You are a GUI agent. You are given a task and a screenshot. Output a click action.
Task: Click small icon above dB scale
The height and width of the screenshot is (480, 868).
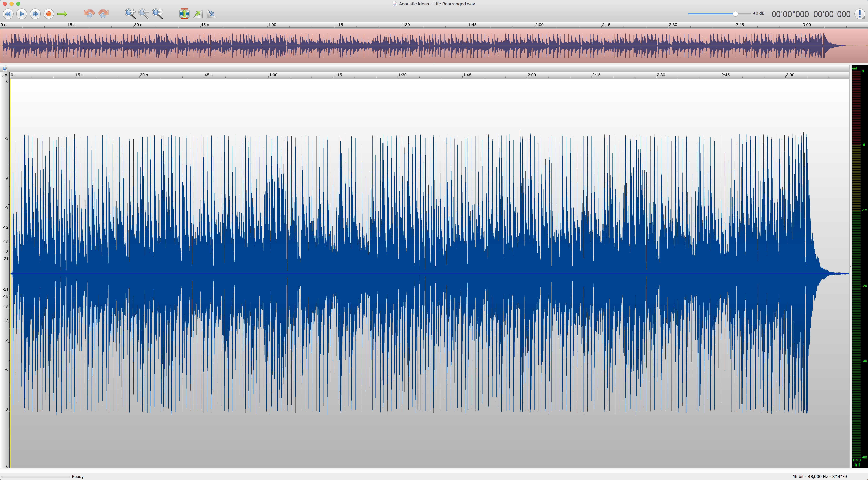pyautogui.click(x=5, y=69)
